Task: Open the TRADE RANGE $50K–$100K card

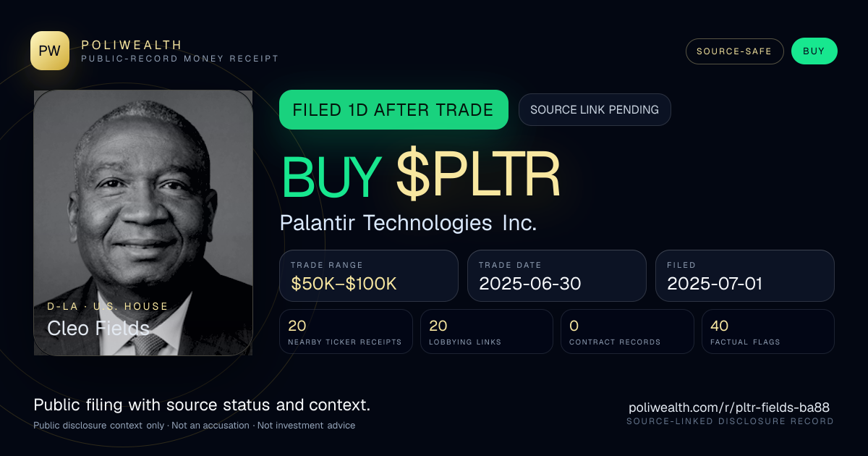Action: click(x=369, y=276)
